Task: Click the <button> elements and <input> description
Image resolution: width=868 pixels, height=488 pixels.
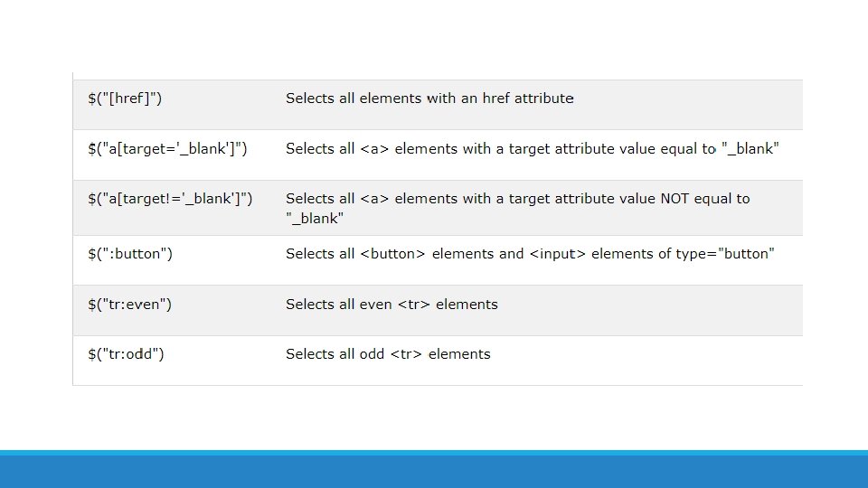Action: 471,254
